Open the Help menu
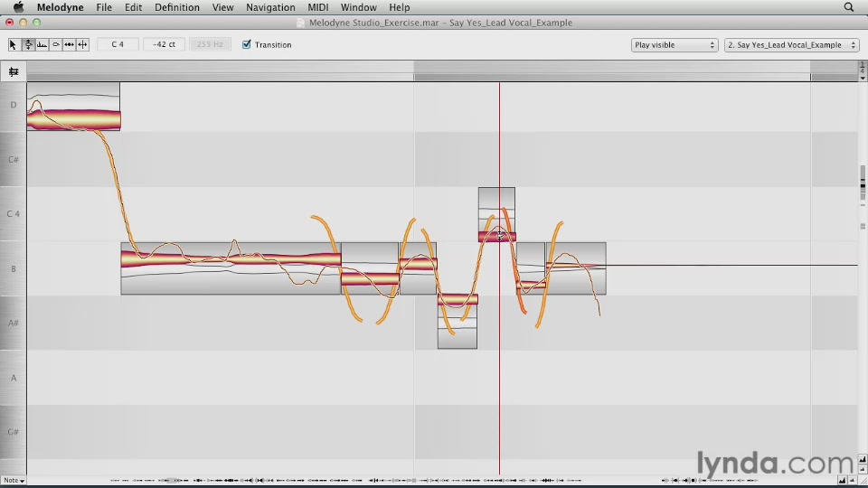This screenshot has width=868, height=488. pyautogui.click(x=399, y=7)
